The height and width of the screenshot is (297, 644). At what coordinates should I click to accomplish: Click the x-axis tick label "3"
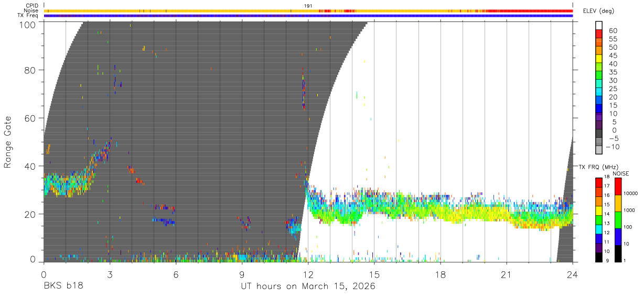tap(110, 274)
